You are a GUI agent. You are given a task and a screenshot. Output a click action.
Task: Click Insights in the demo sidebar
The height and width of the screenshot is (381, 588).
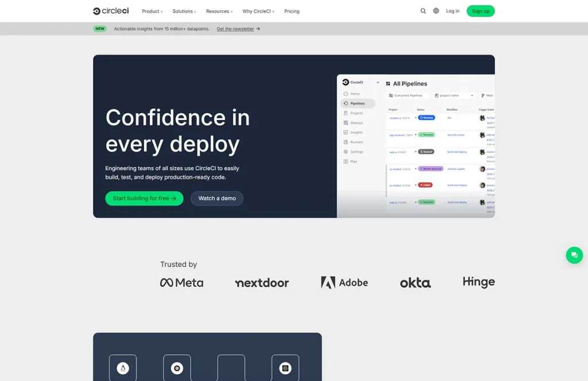click(353, 133)
